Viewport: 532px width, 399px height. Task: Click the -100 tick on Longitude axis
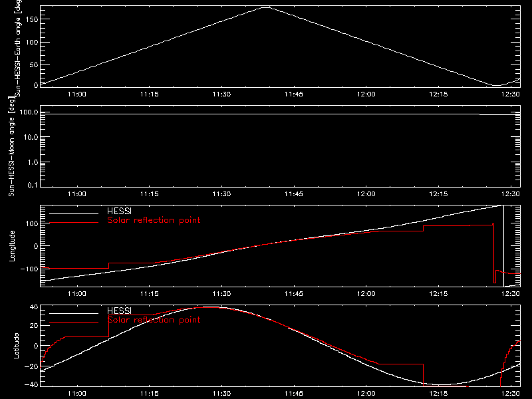pyautogui.click(x=29, y=269)
